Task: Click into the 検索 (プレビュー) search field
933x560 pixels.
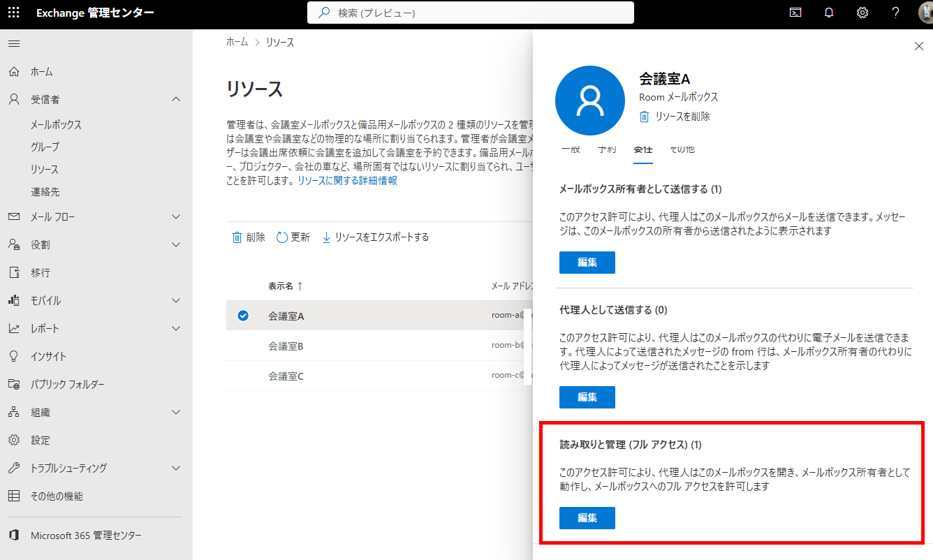Action: [x=469, y=13]
